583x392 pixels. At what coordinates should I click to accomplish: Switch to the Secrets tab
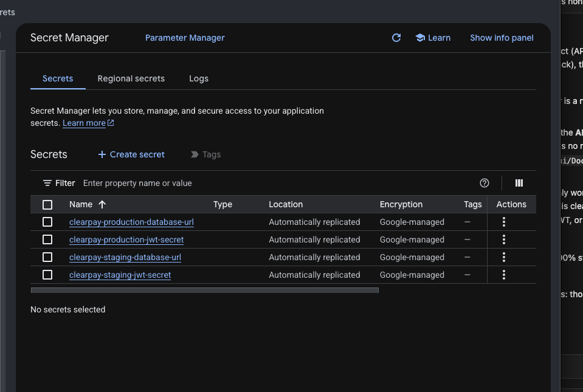[58, 78]
